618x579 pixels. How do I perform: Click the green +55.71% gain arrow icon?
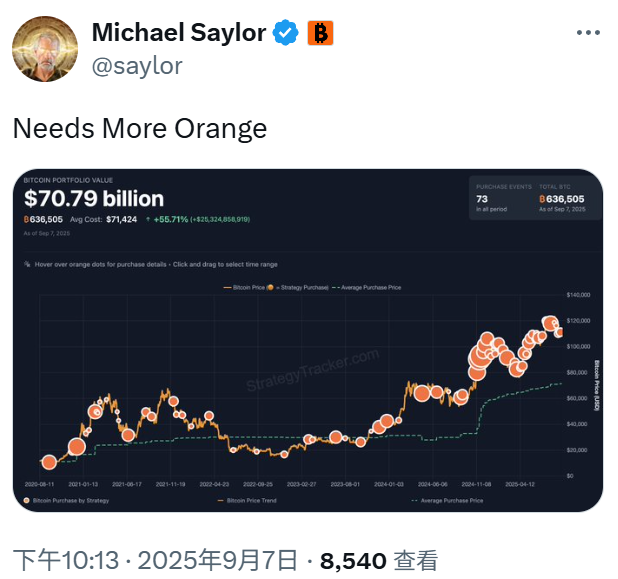[x=148, y=219]
